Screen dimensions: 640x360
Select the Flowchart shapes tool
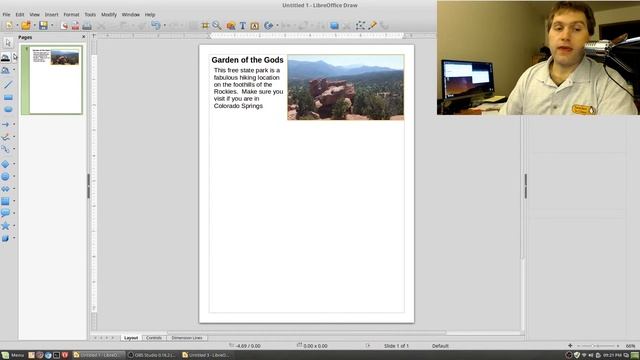(5, 201)
